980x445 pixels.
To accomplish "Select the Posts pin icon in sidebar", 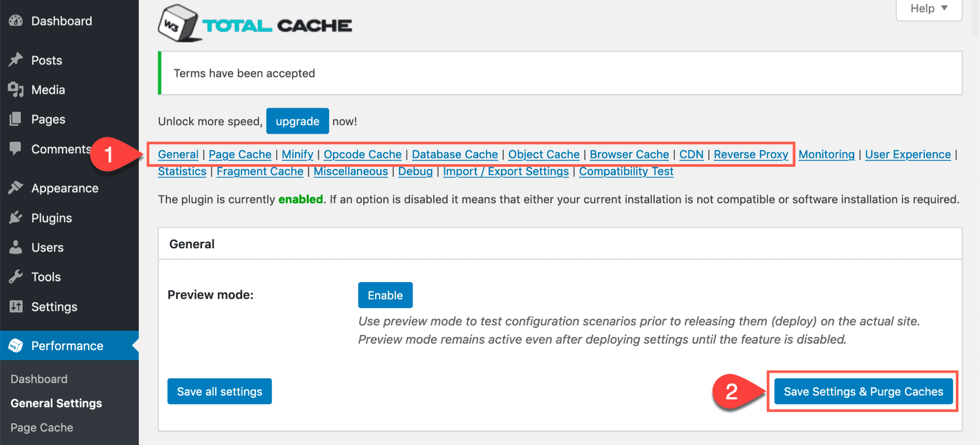I will point(16,60).
